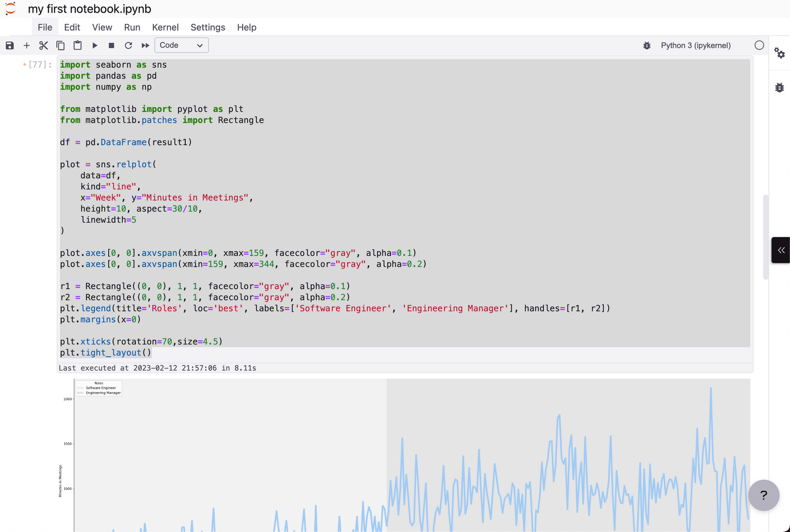Open the Settings menu
The image size is (790, 532).
tap(208, 27)
